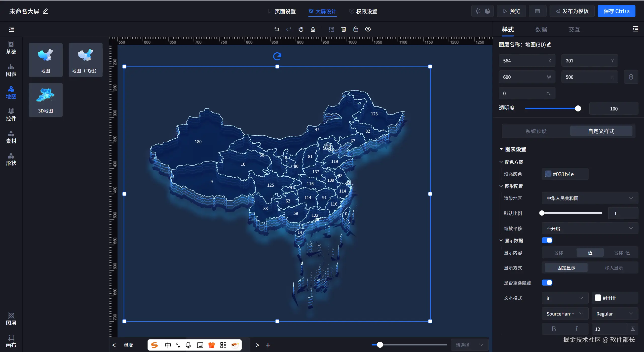
Task: Disable the 是否重叠隐藏 switch
Action: point(547,283)
